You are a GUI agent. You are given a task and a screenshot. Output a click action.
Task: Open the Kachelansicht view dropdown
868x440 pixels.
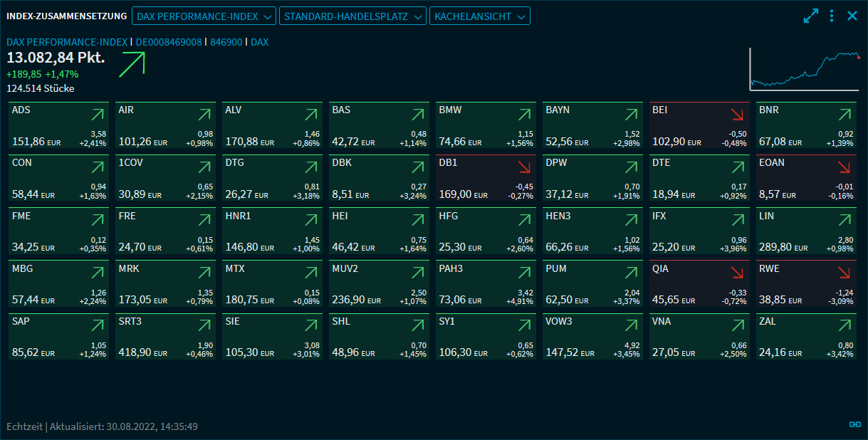coord(479,16)
